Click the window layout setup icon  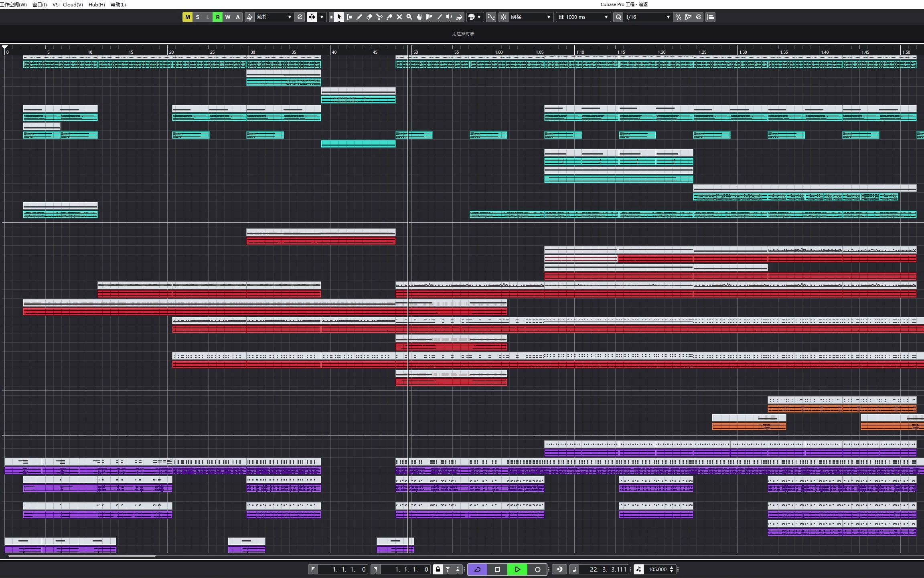point(710,17)
